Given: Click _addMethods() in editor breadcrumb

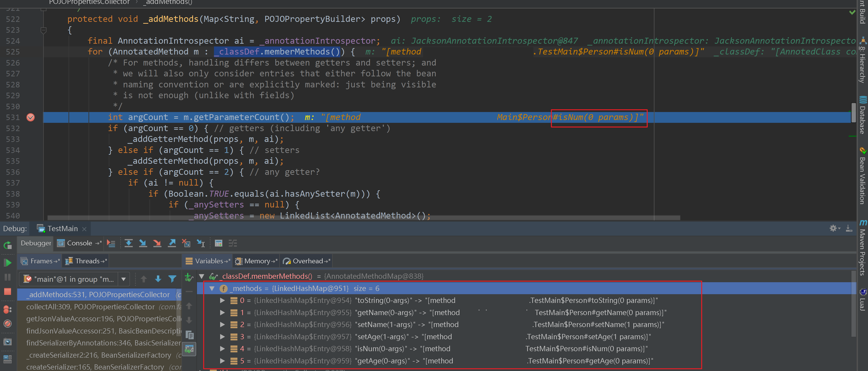Looking at the screenshot, I should [x=168, y=2].
